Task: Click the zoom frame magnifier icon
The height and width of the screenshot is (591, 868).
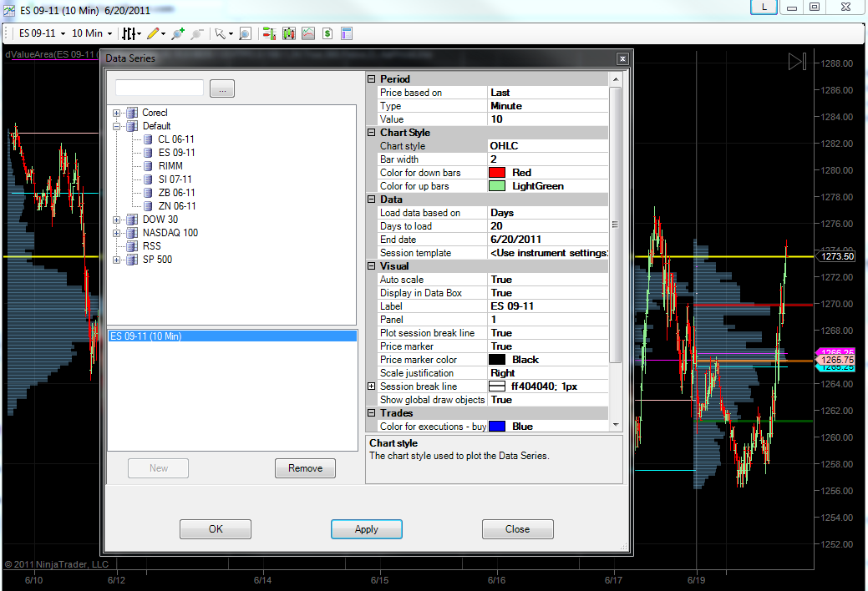Action: 246,33
